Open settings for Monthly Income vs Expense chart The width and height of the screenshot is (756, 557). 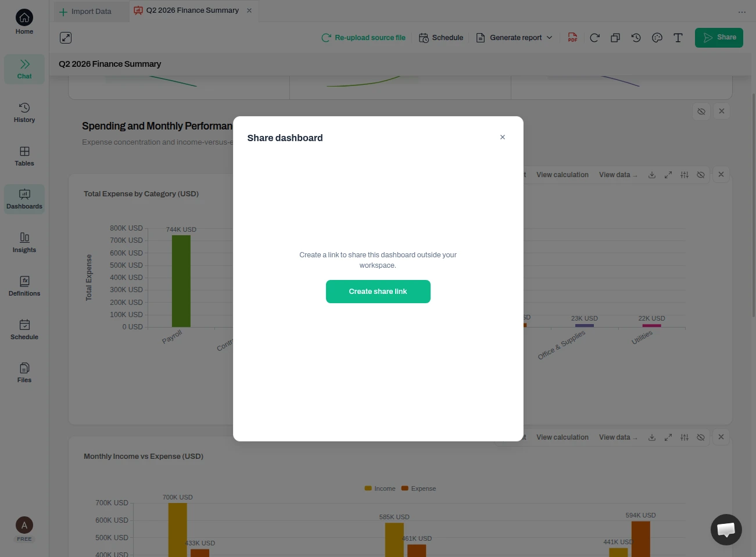(685, 437)
